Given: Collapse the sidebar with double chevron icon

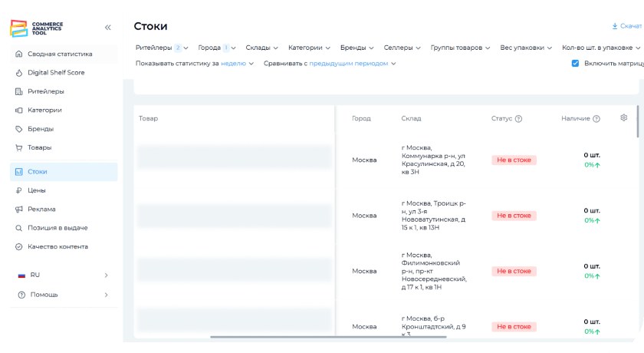Looking at the screenshot, I should [107, 28].
